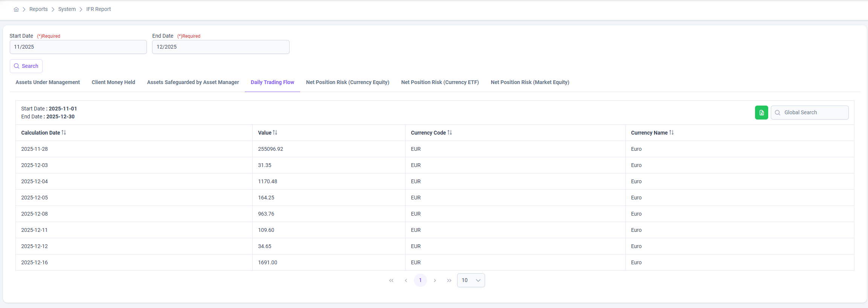Focus the Start Date field 11/2025

pos(78,47)
